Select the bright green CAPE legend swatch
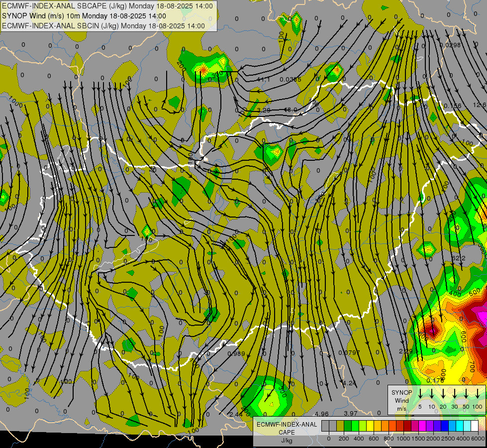 click(x=355, y=426)
